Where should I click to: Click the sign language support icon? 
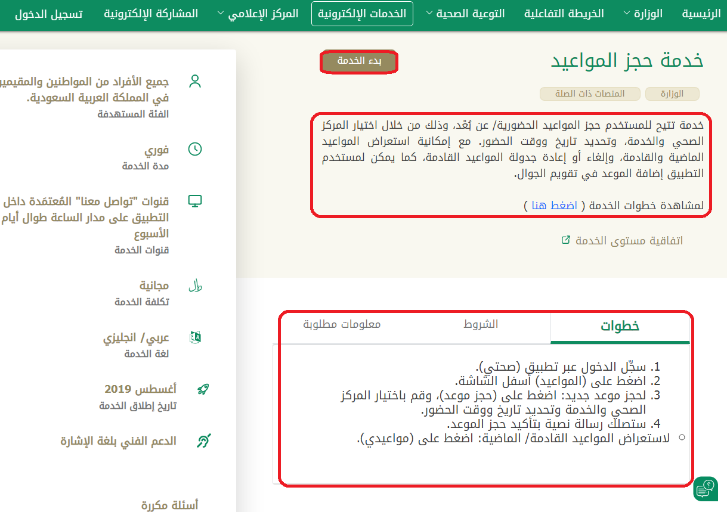pyautogui.click(x=204, y=441)
